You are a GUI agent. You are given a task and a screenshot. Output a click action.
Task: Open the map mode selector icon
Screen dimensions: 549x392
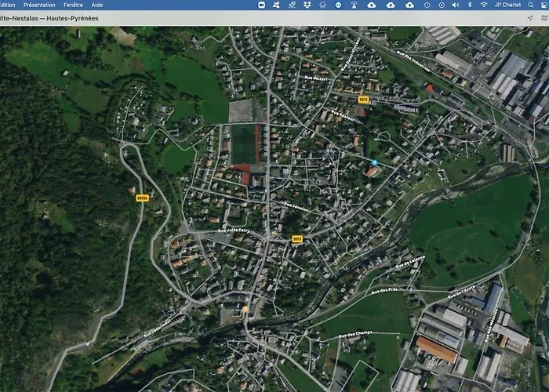point(544,17)
